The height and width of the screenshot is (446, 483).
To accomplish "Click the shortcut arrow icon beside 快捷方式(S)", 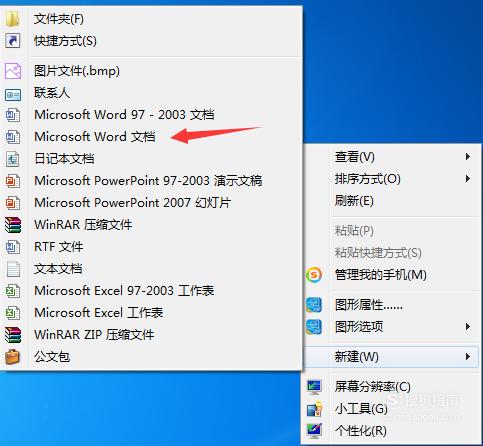I will 13,41.
